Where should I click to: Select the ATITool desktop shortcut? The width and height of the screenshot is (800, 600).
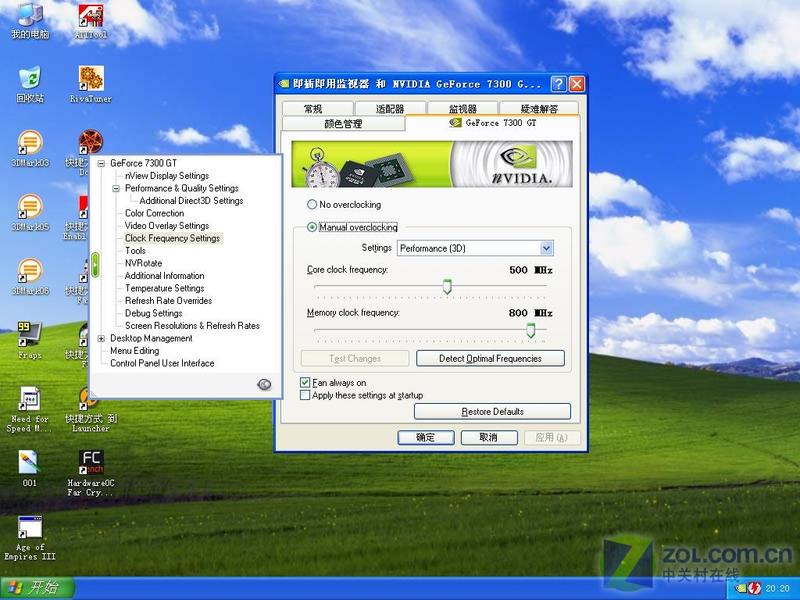coord(91,21)
